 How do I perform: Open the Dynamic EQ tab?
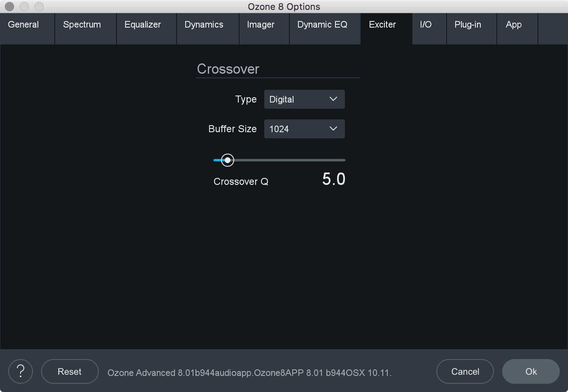click(x=325, y=29)
